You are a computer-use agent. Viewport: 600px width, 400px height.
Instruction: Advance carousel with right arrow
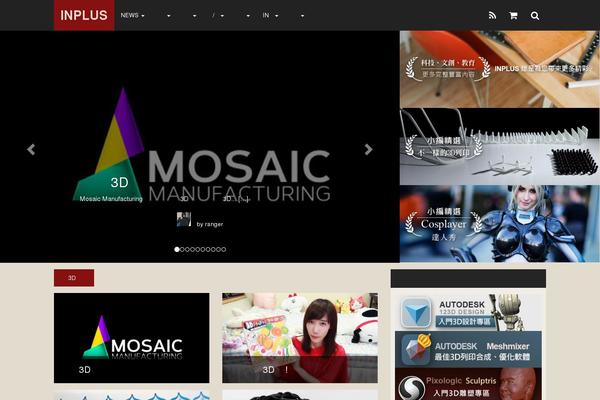(x=368, y=149)
